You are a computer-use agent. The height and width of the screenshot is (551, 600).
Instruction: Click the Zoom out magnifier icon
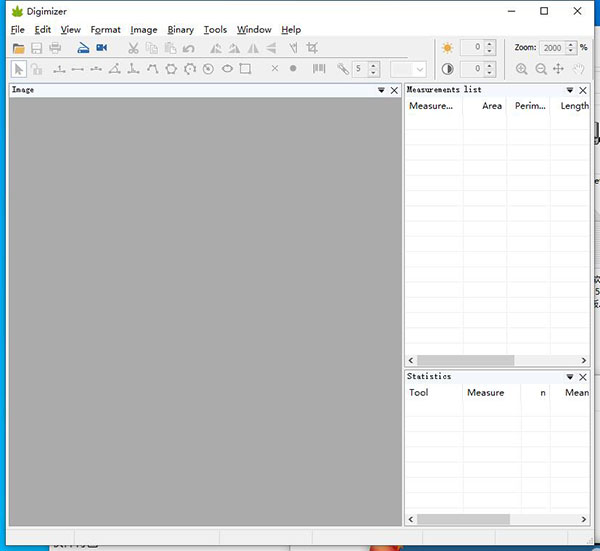541,69
